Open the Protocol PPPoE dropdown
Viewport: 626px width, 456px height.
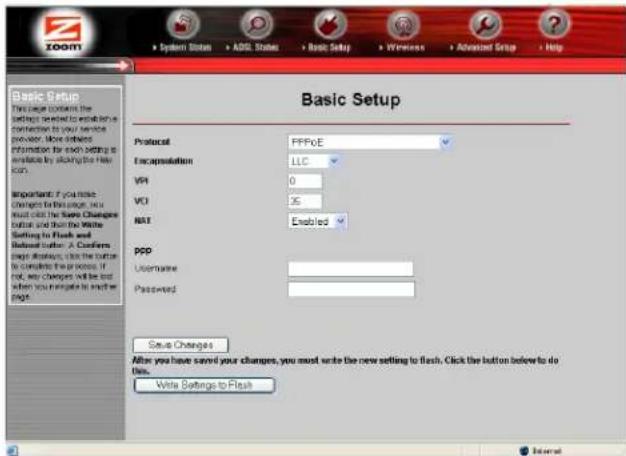click(x=370, y=142)
